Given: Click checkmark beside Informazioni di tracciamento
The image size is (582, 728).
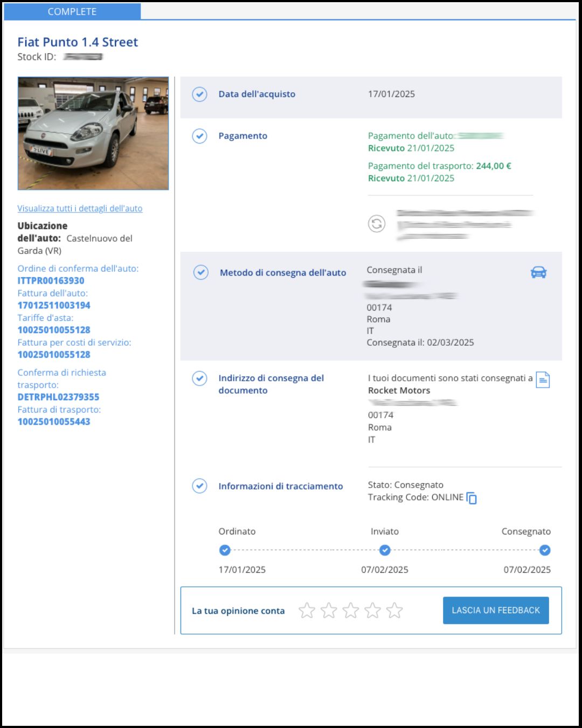Looking at the screenshot, I should pos(199,486).
